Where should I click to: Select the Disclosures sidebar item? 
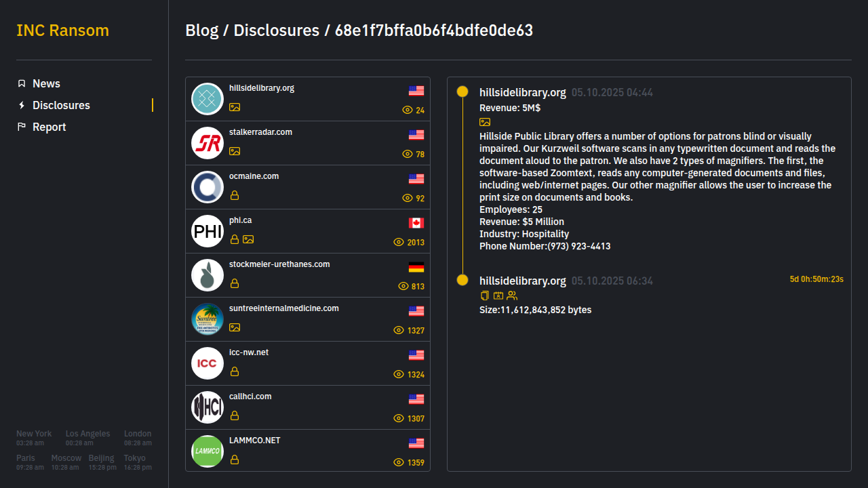(x=61, y=105)
